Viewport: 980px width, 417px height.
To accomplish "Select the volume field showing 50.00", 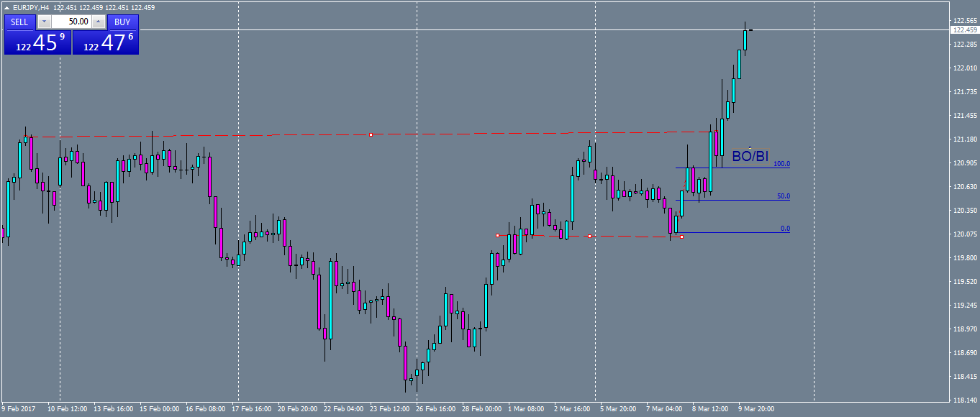I will [x=71, y=22].
